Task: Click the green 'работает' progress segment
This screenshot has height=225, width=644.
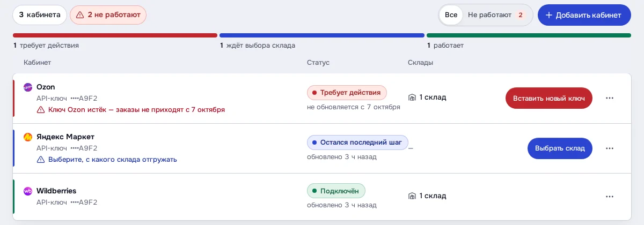Action: tap(529, 35)
